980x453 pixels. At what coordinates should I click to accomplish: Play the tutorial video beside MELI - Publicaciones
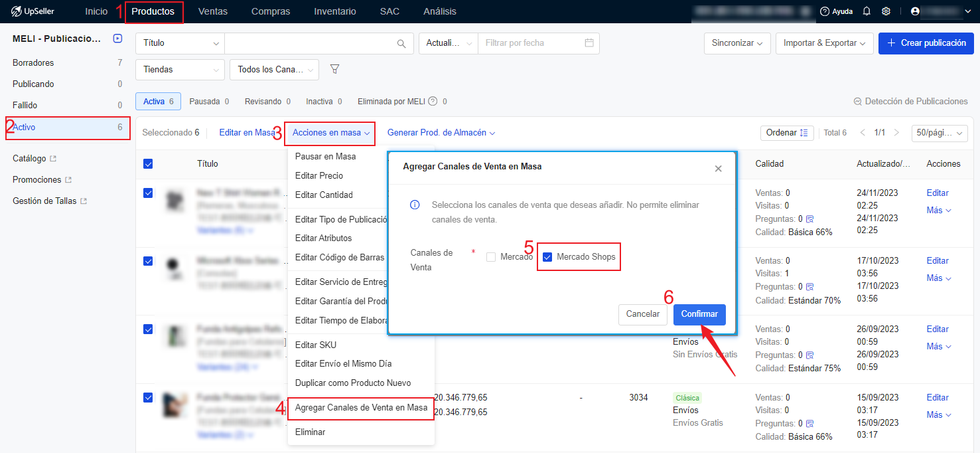(x=117, y=39)
